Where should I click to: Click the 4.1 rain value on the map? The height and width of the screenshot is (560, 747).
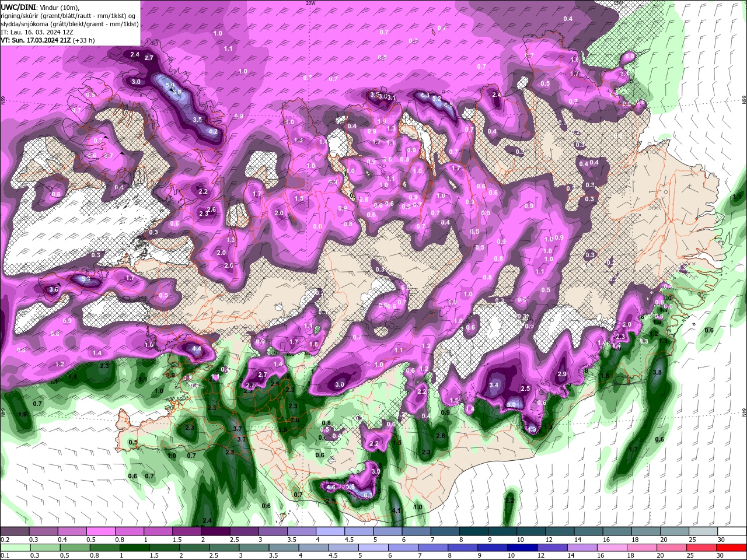[396, 510]
